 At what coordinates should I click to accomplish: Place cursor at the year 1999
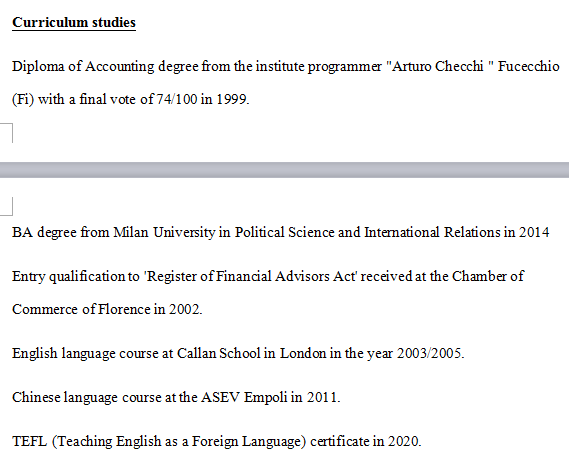click(x=232, y=99)
